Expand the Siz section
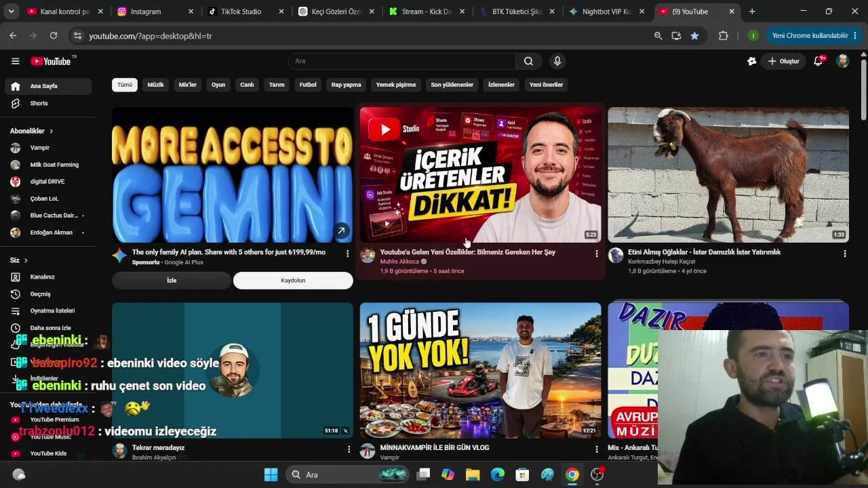This screenshot has height=488, width=868. coord(19,260)
